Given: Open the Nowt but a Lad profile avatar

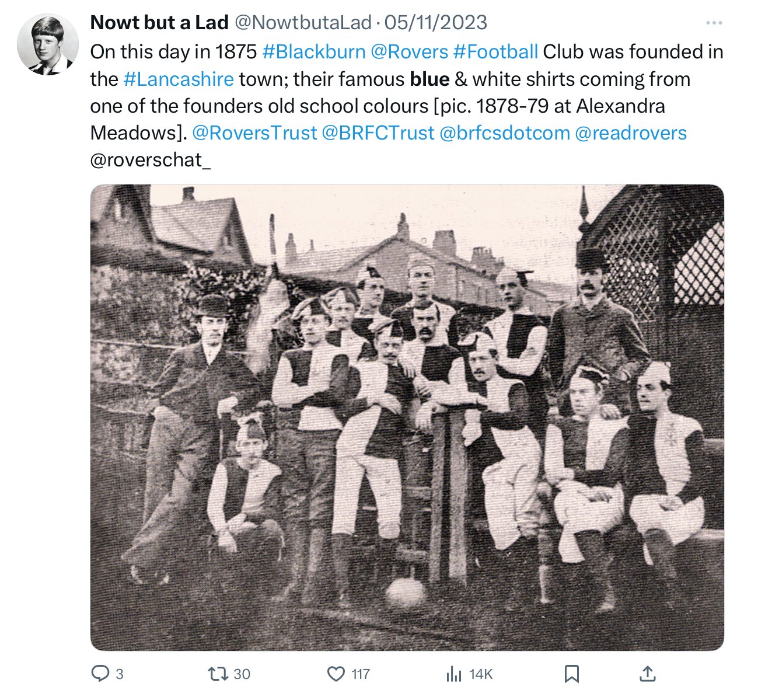Looking at the screenshot, I should click(x=48, y=45).
